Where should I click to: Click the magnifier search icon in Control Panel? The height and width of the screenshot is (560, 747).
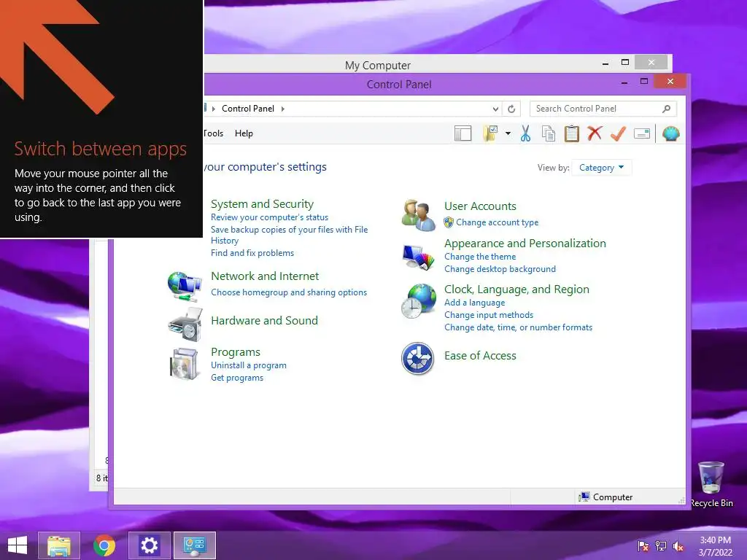coord(667,109)
